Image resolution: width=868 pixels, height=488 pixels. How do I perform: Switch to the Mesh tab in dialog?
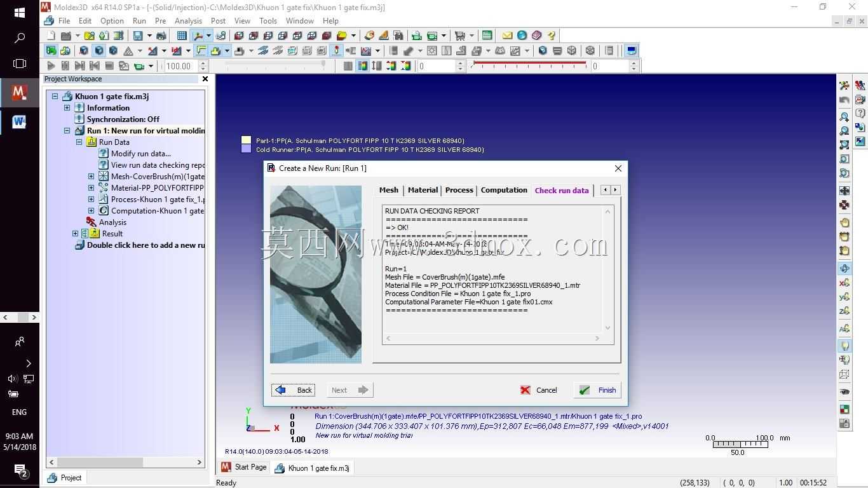[x=388, y=190]
